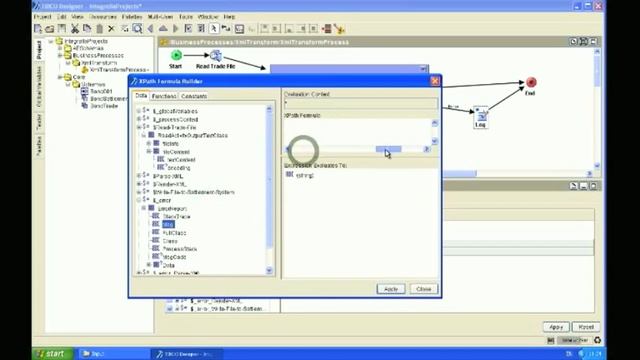The image size is (640, 360).
Task: Click Apply button in the main window panel
Action: 556,327
